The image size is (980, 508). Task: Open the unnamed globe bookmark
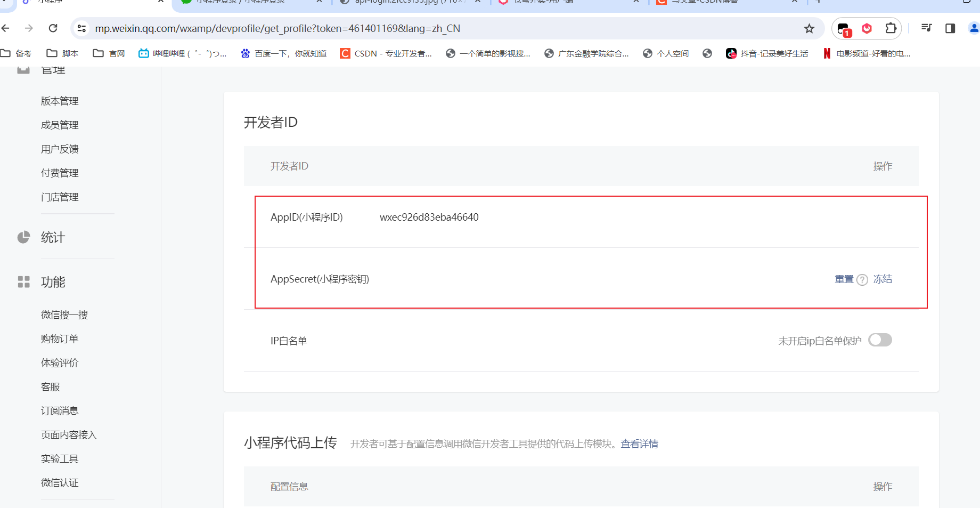click(707, 53)
